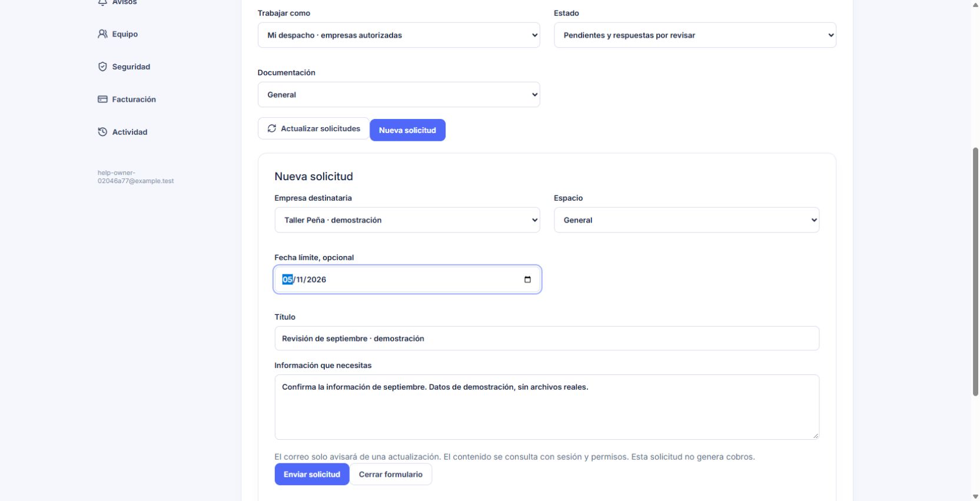
Task: Open the calendar picker icon in the date field
Action: 527,280
